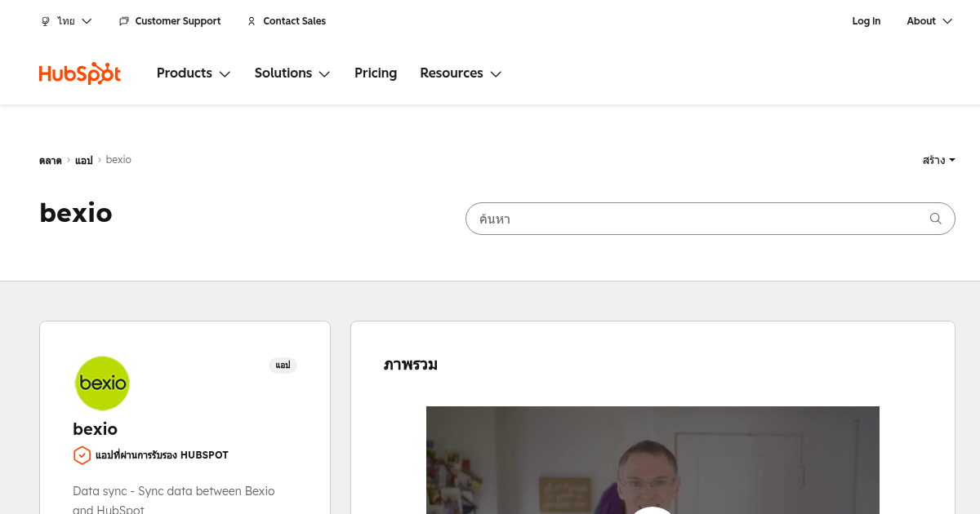980x514 pixels.
Task: Click the แอป tag badge
Action: click(x=283, y=365)
